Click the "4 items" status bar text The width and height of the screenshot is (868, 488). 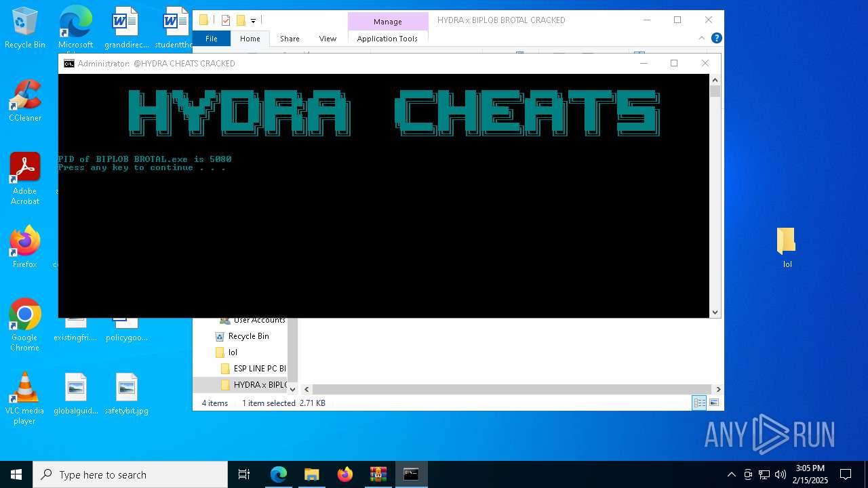[215, 403]
